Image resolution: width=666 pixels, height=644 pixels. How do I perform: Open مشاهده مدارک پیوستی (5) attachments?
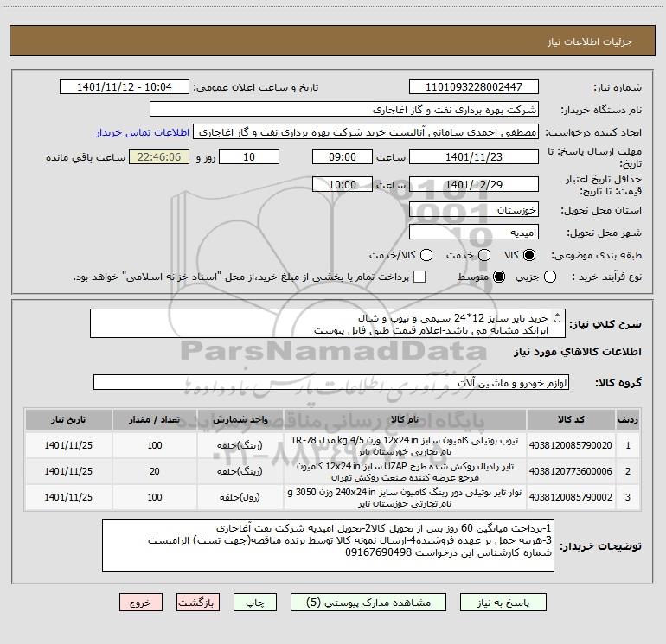point(368,603)
